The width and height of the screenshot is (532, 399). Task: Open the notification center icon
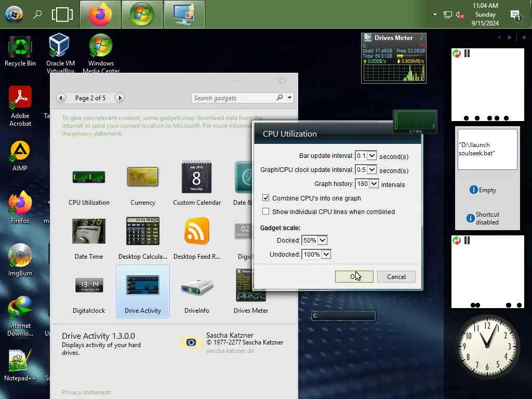(x=515, y=15)
